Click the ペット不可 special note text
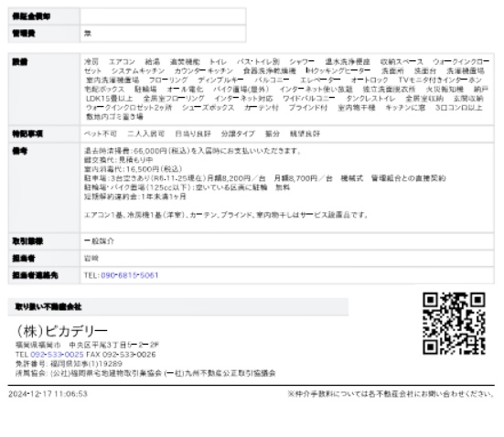The width and height of the screenshot is (504, 437). (101, 133)
